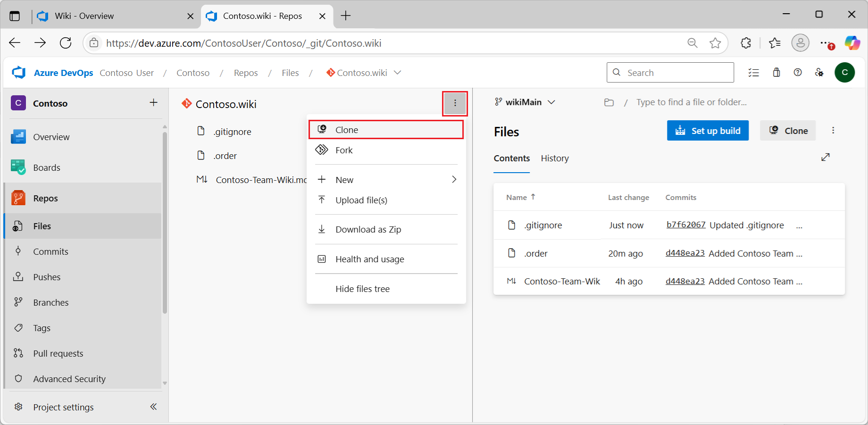Open the user settings gear icon

(x=819, y=72)
